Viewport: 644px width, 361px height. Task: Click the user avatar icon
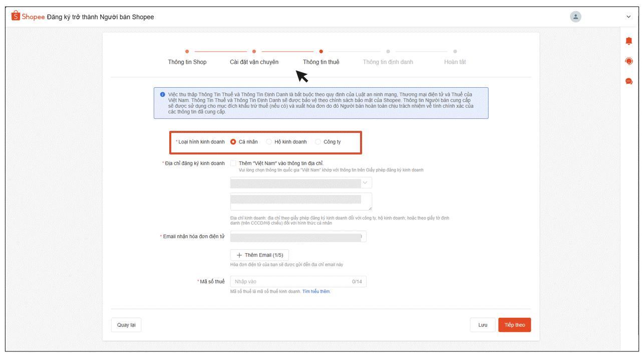coord(576,17)
